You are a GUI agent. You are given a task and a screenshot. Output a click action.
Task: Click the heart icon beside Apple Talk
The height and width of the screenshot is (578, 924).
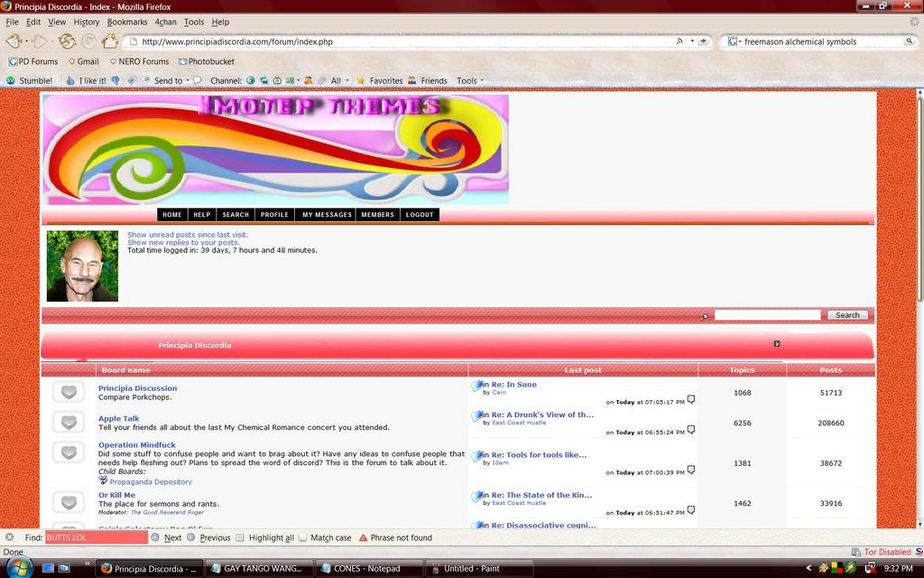(x=69, y=422)
